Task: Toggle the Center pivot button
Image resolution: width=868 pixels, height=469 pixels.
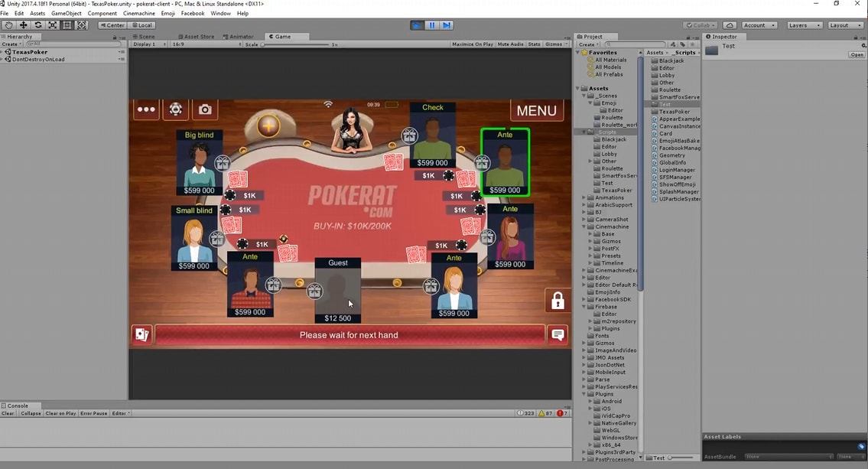Action: coord(112,25)
